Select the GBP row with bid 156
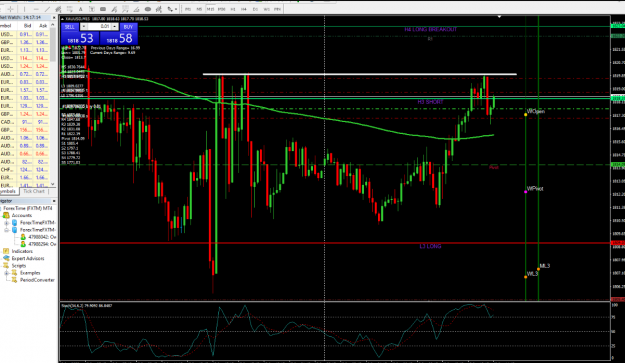The height and width of the screenshot is (363, 625). coord(25,130)
